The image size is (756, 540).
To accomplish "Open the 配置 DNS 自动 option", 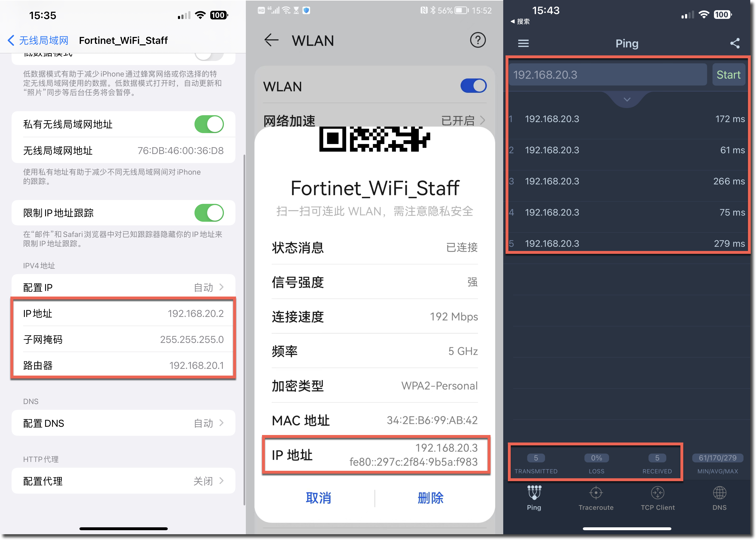I will [x=123, y=423].
